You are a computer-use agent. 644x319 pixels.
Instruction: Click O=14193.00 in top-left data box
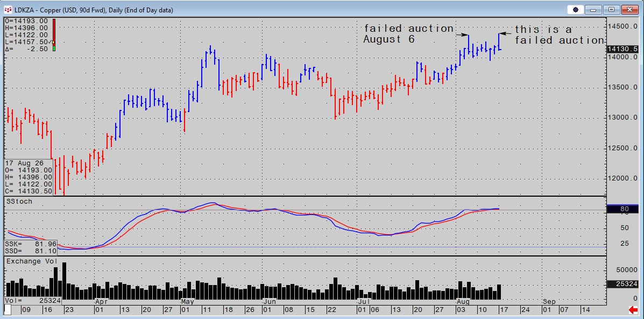click(27, 21)
